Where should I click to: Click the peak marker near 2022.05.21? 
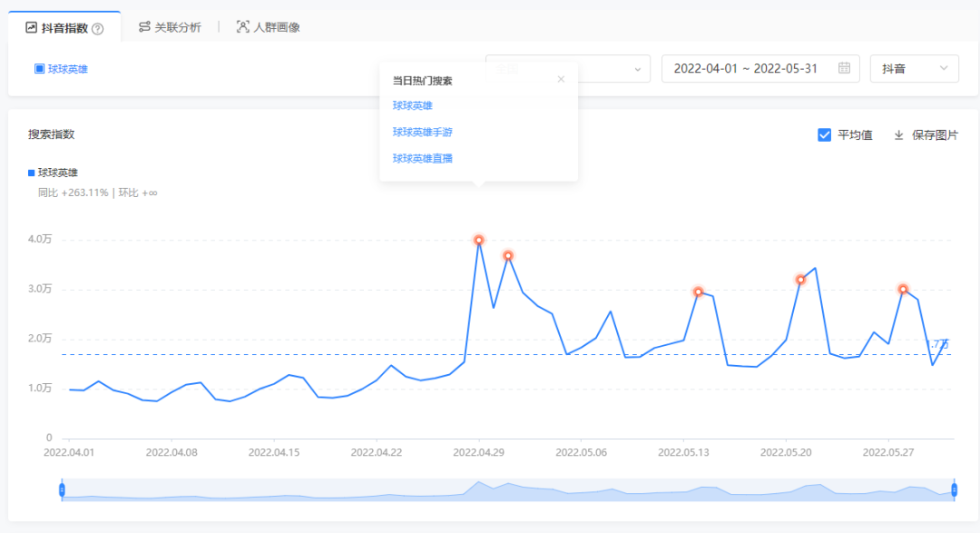[x=800, y=280]
